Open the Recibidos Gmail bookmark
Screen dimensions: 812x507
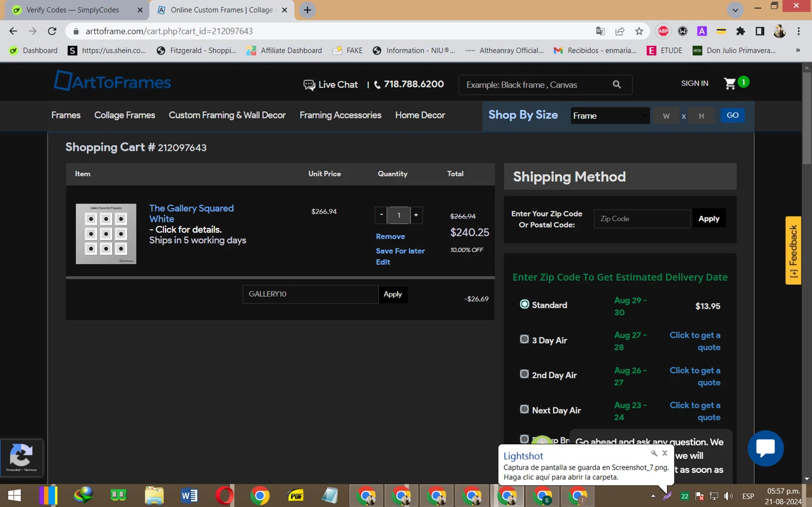tap(595, 50)
